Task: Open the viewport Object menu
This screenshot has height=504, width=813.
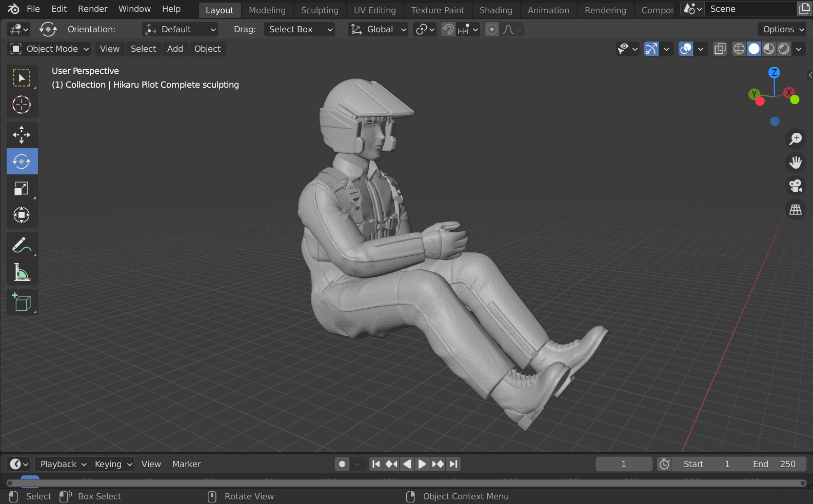Action: coord(207,49)
